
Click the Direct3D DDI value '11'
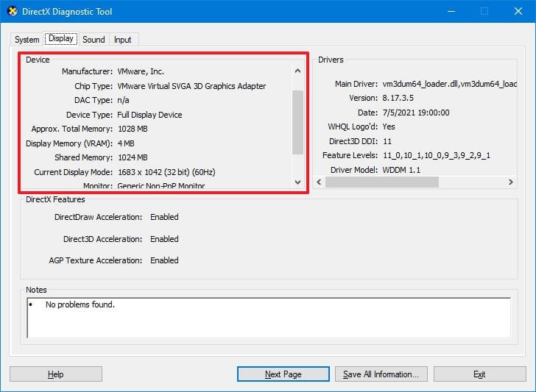(x=387, y=141)
